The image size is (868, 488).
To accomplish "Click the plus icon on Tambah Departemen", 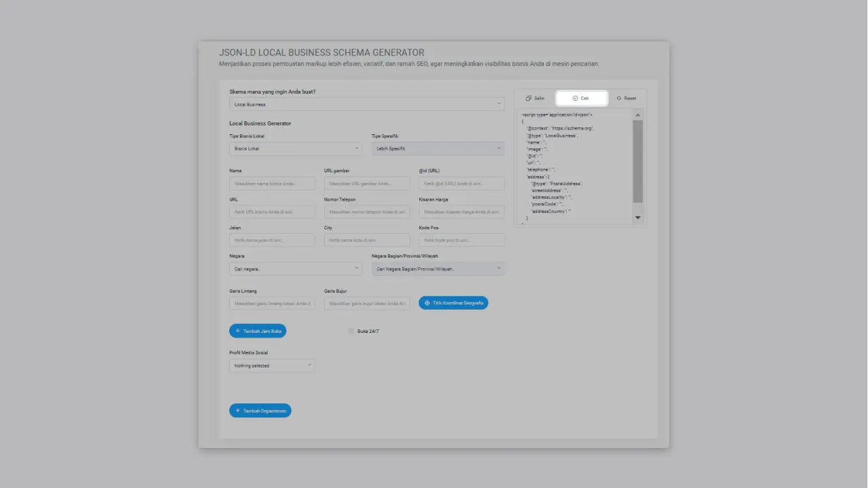I will tap(237, 410).
